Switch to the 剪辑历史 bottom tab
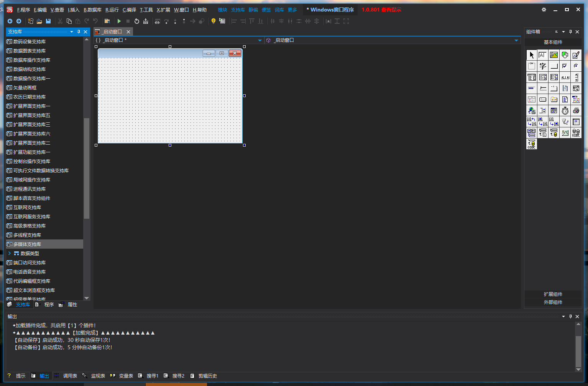The image size is (588, 386). (204, 376)
